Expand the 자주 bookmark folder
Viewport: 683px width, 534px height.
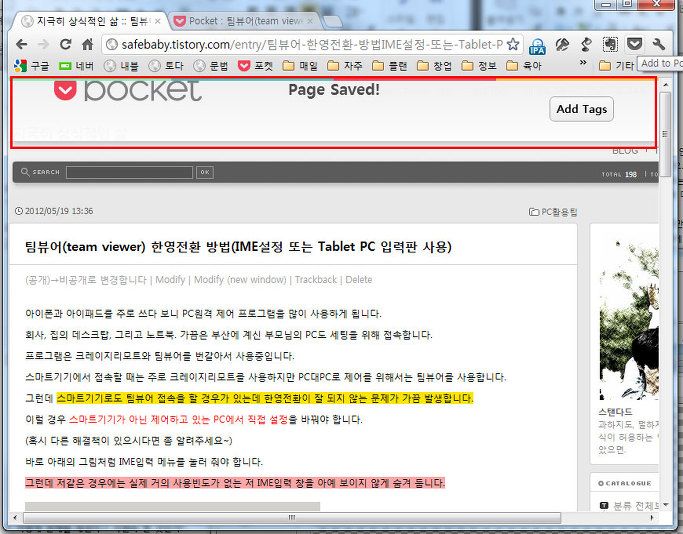[345, 66]
